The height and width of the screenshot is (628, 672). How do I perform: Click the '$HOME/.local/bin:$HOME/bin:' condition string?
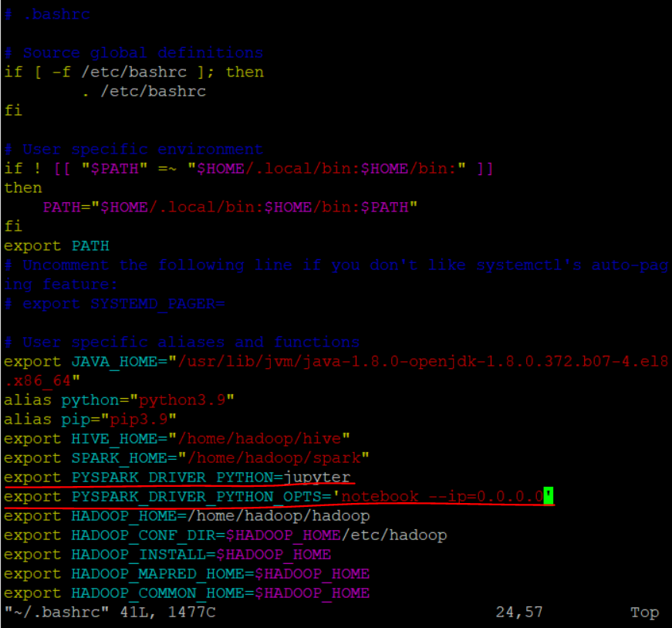point(326,169)
